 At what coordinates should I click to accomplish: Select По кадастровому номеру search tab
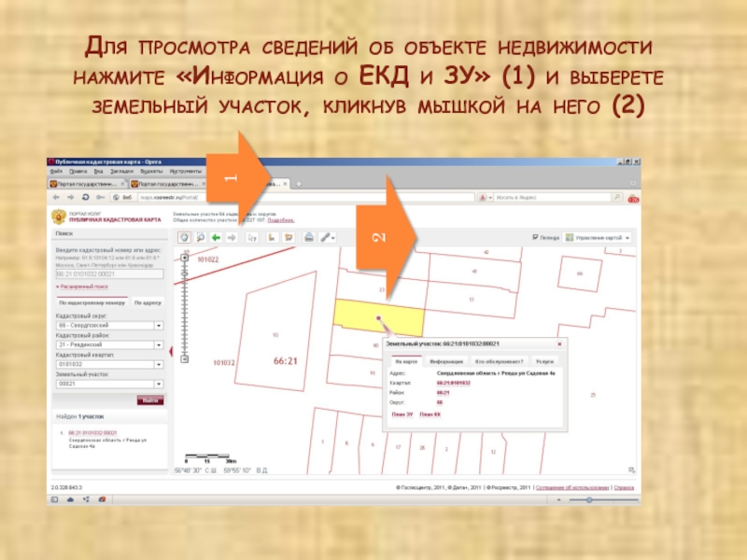(92, 302)
